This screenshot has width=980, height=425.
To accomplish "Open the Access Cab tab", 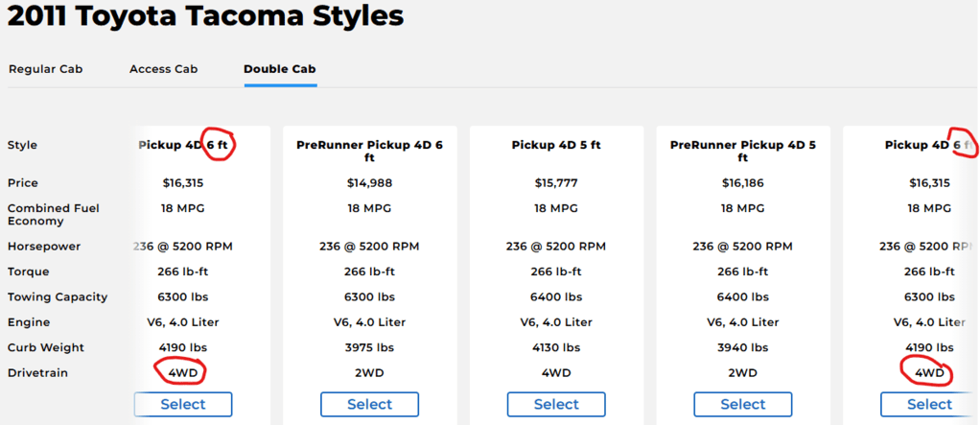I will (164, 69).
